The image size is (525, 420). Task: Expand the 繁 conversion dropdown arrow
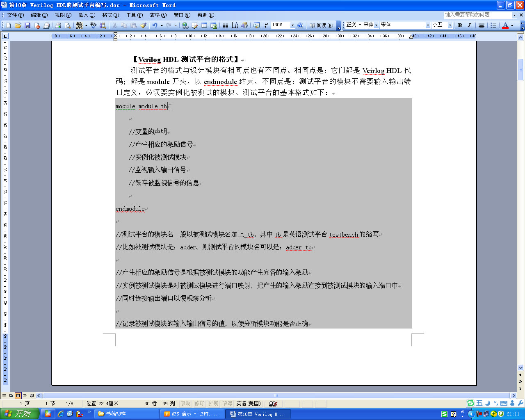pyautogui.click(x=86, y=25)
